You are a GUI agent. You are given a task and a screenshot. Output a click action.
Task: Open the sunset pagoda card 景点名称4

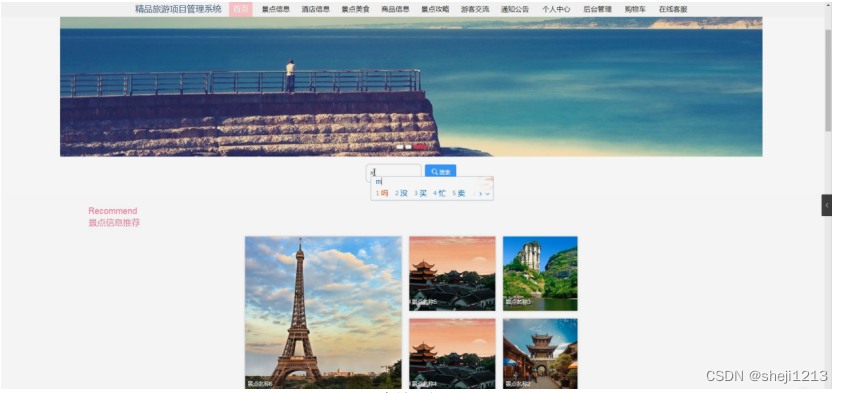click(452, 354)
